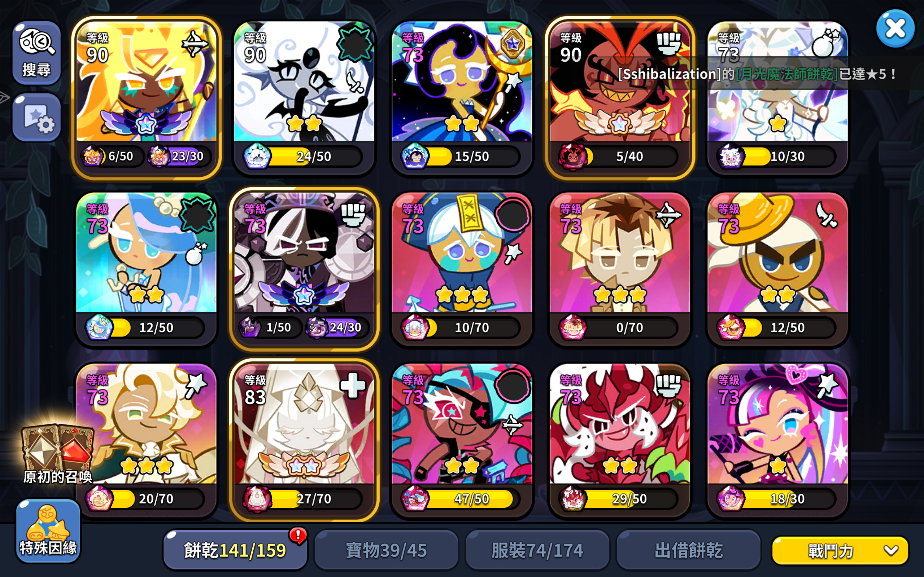Click the chevron arrow on 戰鬥力 sorter

[891, 550]
